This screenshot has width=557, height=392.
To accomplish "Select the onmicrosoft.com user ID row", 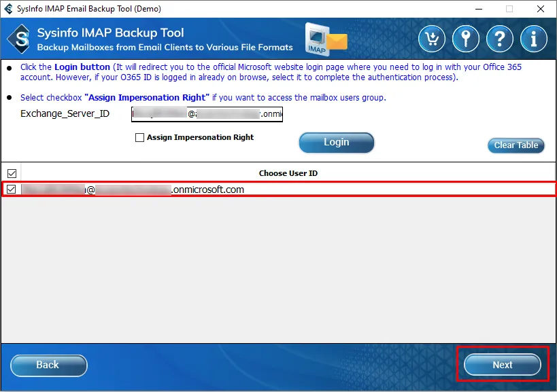I will pyautogui.click(x=279, y=190).
